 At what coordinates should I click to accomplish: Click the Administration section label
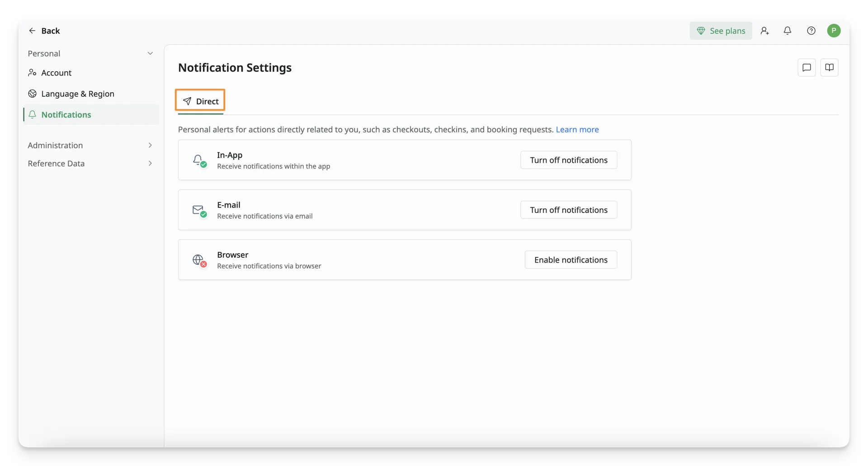(x=55, y=145)
